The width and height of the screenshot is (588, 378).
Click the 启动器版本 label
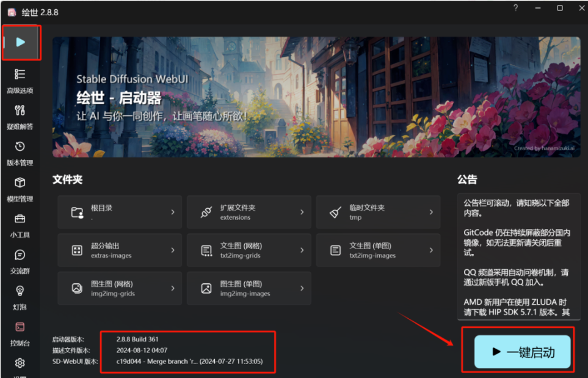pos(68,340)
